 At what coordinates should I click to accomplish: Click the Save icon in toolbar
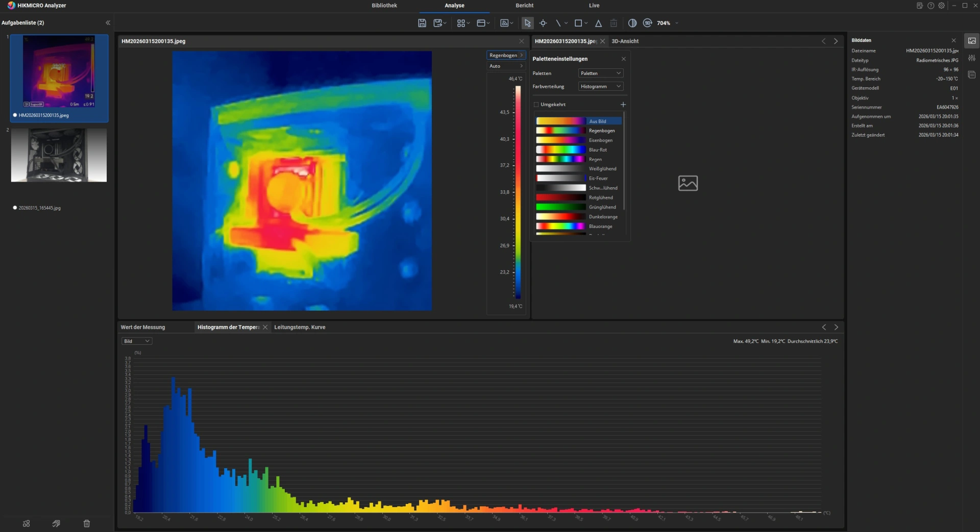click(422, 23)
